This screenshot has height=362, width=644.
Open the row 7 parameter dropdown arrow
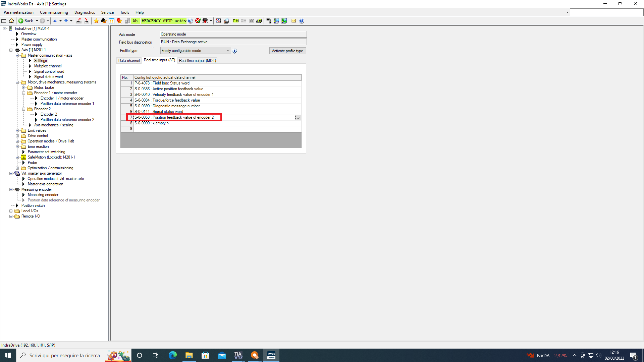point(298,118)
